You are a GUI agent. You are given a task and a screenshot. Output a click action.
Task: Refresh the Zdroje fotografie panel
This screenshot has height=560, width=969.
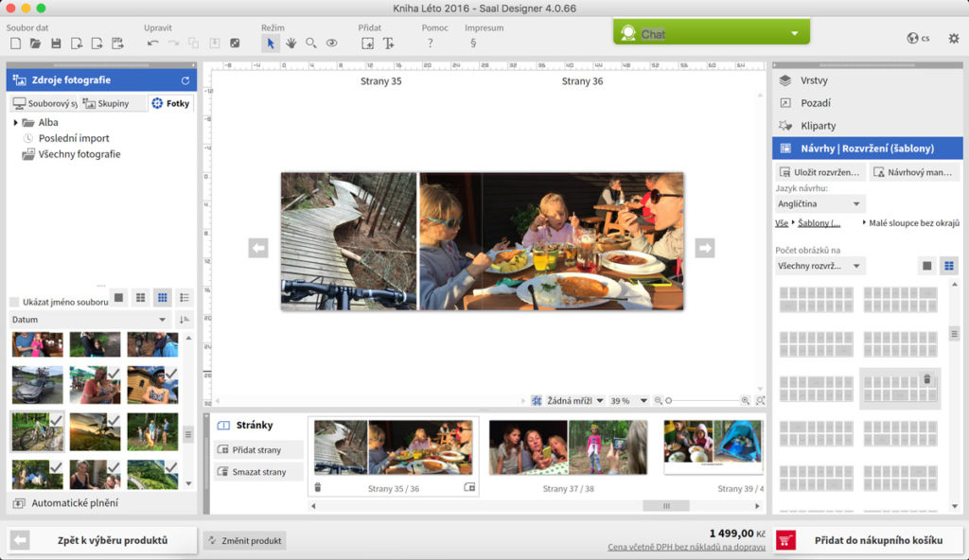[x=185, y=80]
